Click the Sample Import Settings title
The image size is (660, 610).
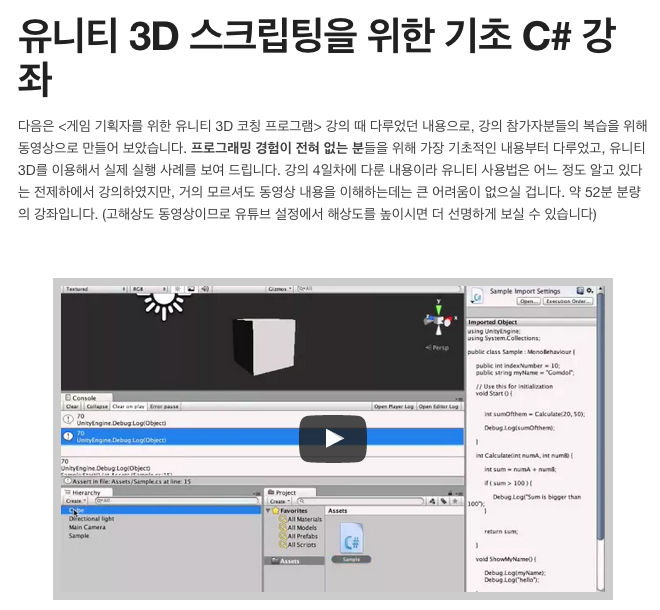point(525,291)
